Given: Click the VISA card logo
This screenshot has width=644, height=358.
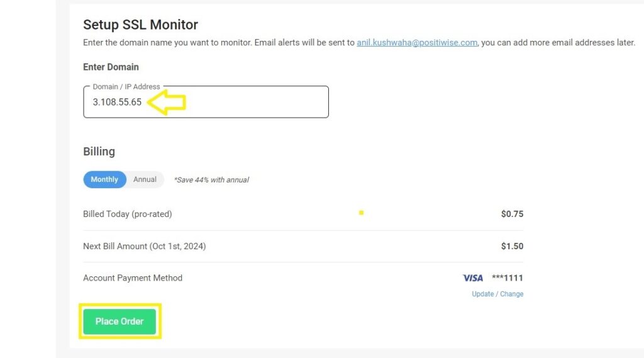Looking at the screenshot, I should 473,278.
